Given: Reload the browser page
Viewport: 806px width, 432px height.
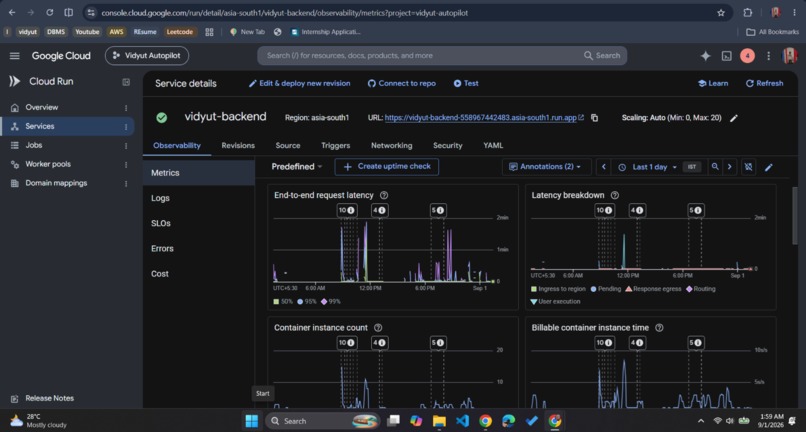Looking at the screenshot, I should coord(49,13).
